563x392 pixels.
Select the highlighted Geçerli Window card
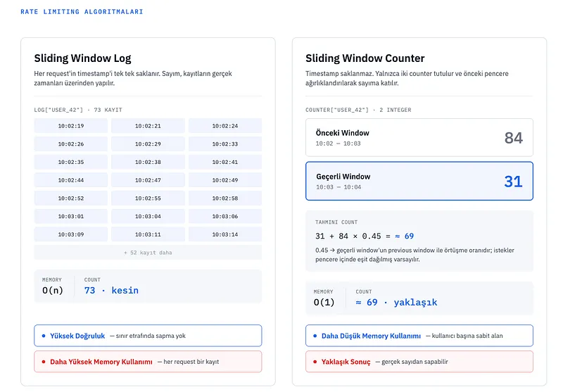[x=419, y=181]
